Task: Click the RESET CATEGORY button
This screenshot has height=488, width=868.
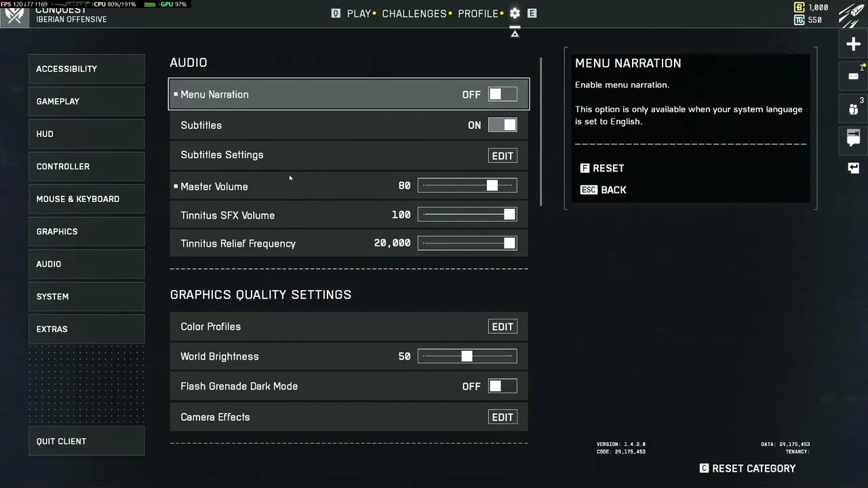Action: (x=747, y=468)
